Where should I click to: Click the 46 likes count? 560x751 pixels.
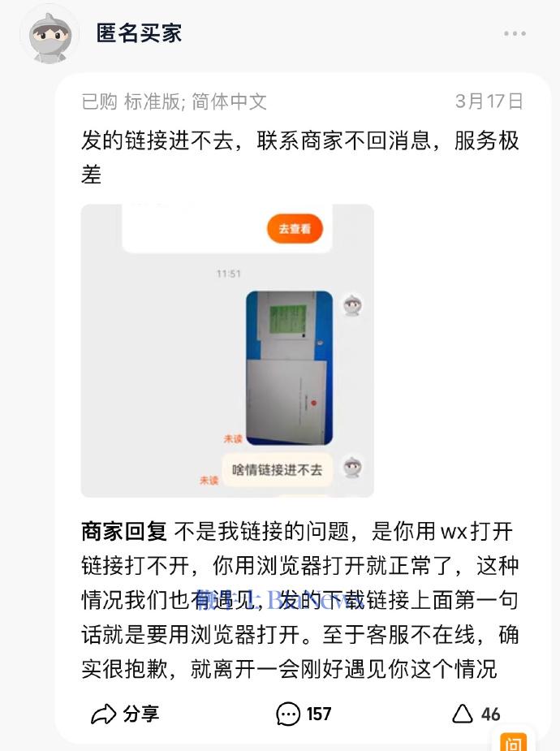[490, 714]
